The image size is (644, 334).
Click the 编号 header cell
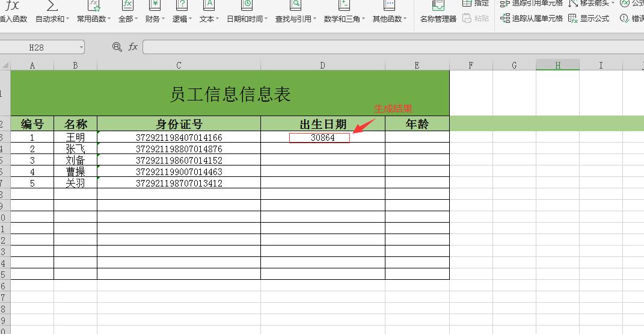32,123
